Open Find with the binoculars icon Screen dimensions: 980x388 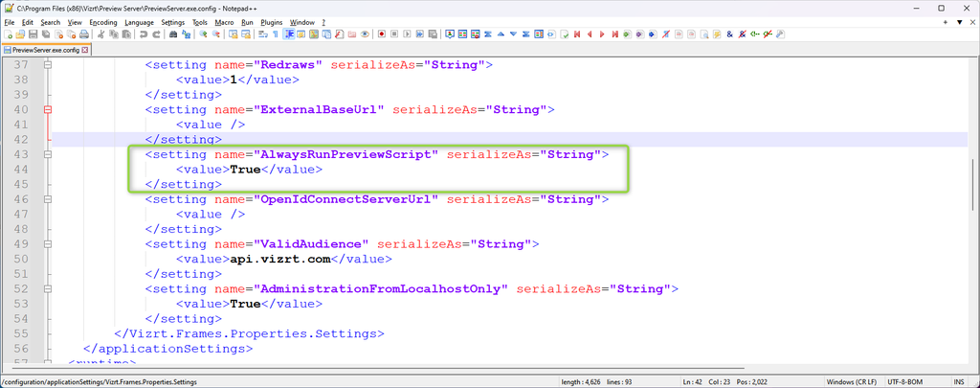point(172,34)
